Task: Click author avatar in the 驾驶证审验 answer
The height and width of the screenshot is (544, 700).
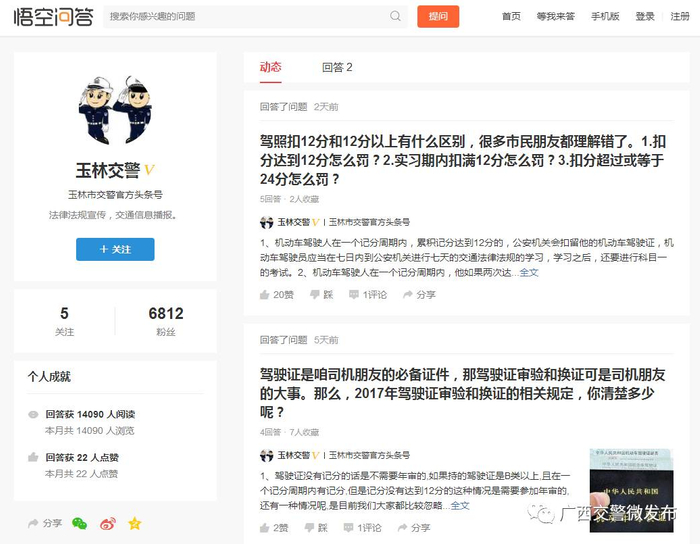Action: click(267, 456)
